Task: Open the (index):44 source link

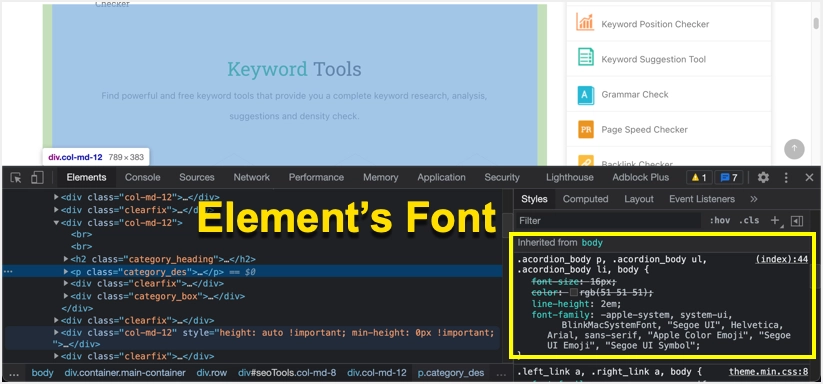Action: [782, 259]
